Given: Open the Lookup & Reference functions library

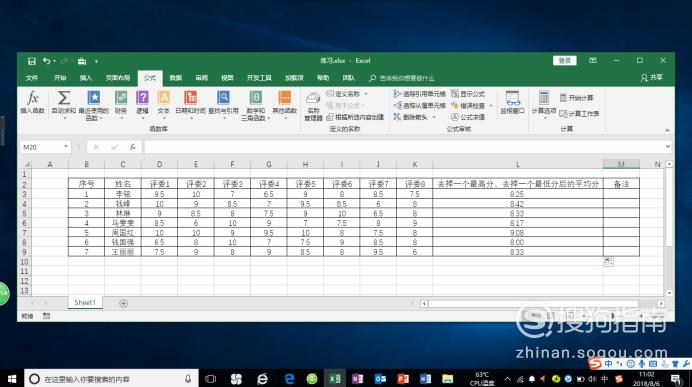Looking at the screenshot, I should pyautogui.click(x=223, y=102).
